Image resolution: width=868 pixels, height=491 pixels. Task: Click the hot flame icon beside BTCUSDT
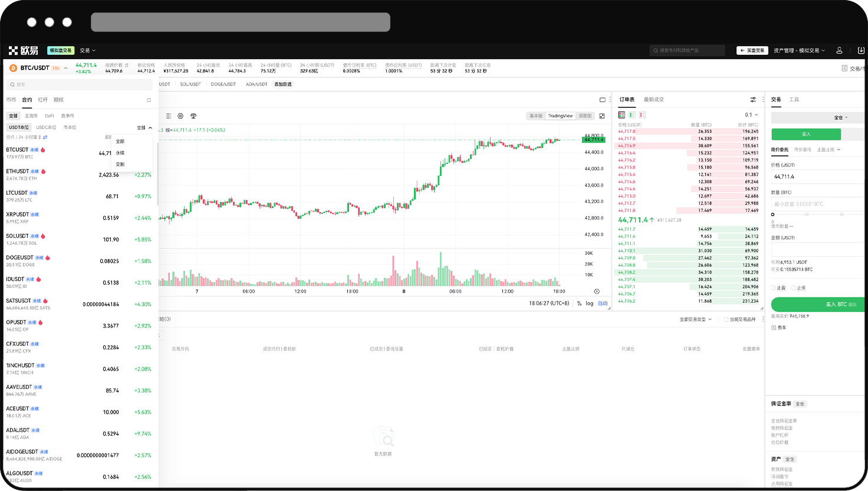point(43,150)
